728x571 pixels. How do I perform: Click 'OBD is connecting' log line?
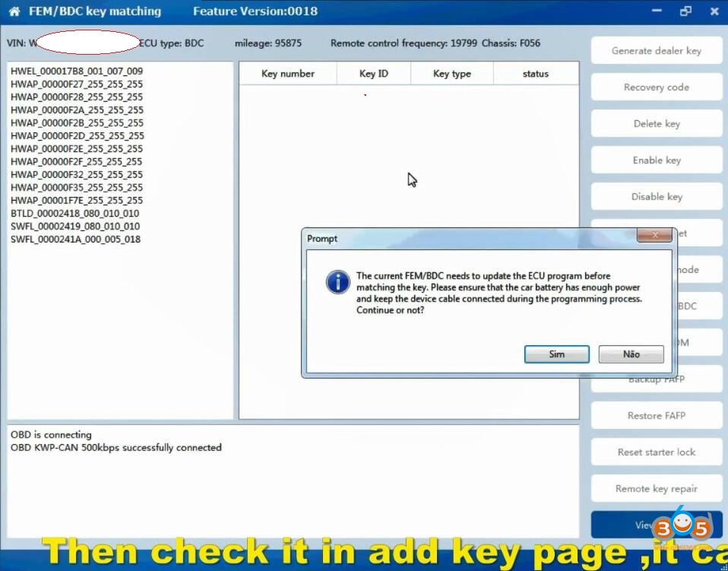click(x=51, y=435)
